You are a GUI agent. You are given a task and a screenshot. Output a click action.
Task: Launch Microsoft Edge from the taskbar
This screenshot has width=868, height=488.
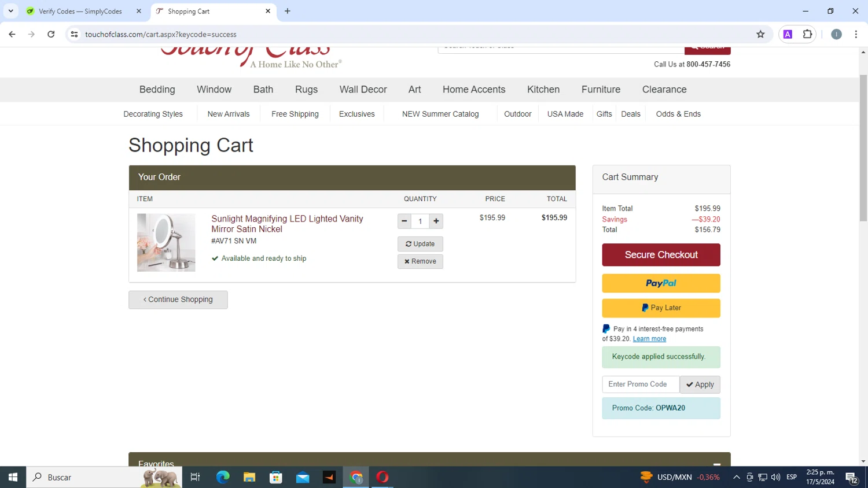pyautogui.click(x=223, y=477)
